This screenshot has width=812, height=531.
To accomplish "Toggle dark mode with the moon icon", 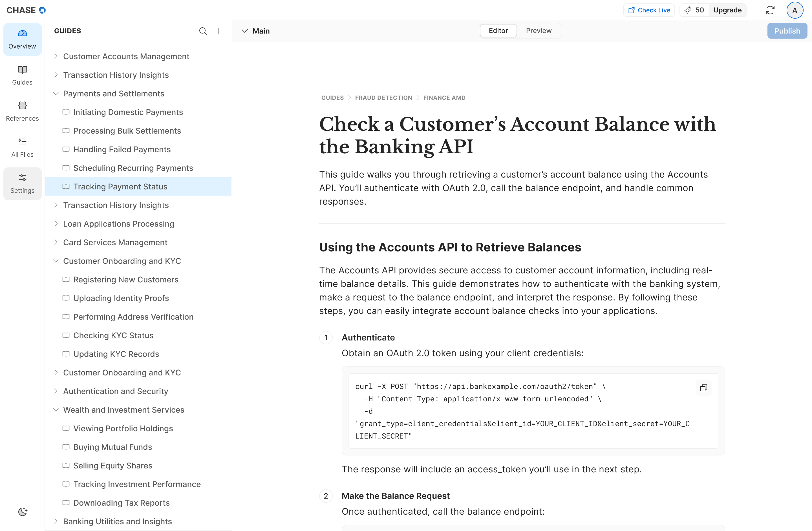I will click(23, 512).
